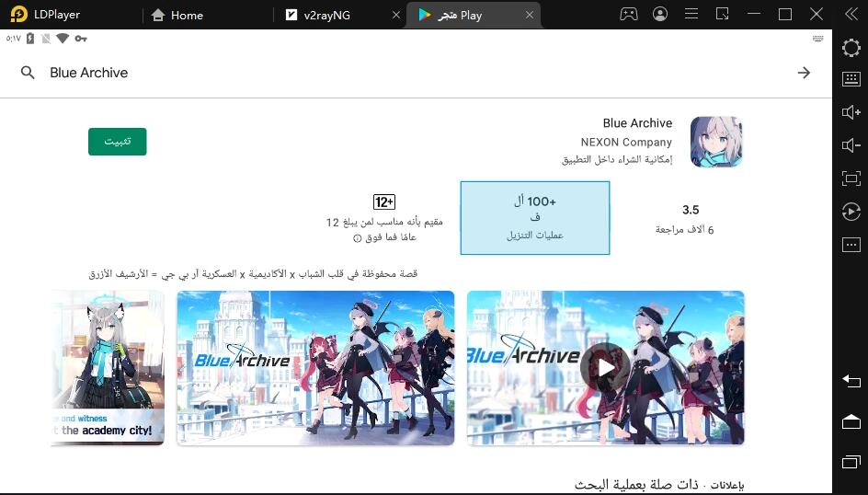Click the small keyboard icon top right
Viewport: 868px width, 495px height.
click(x=817, y=39)
